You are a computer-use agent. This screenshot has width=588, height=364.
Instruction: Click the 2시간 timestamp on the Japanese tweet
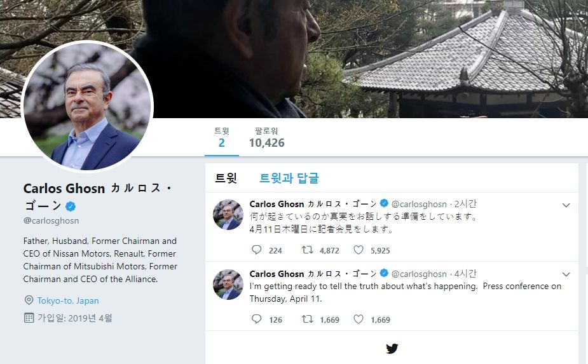465,204
